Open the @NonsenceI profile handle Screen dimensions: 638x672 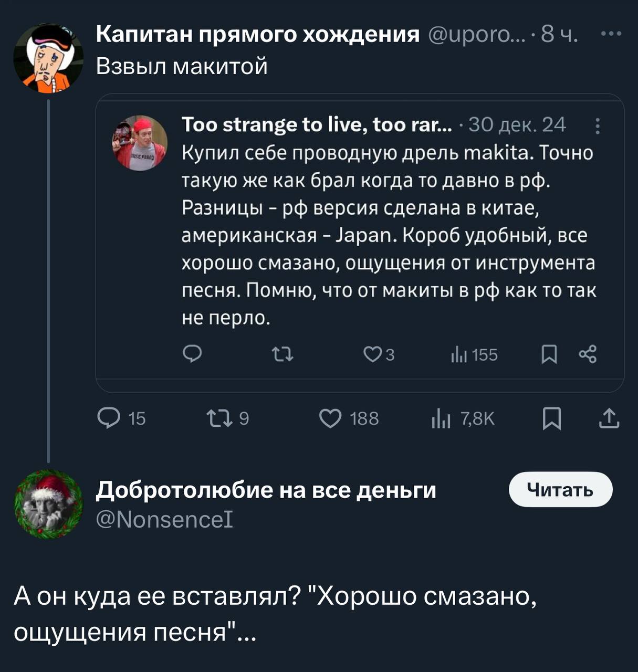(x=165, y=520)
